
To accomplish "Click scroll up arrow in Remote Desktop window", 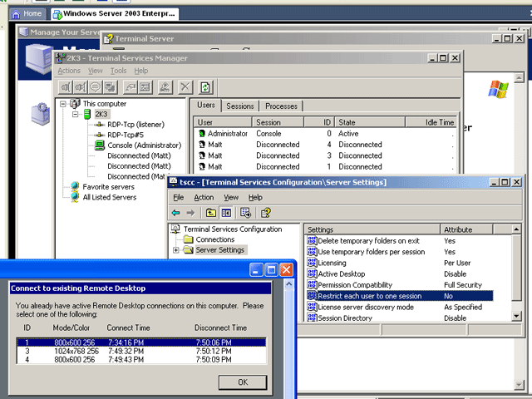I will [x=289, y=283].
